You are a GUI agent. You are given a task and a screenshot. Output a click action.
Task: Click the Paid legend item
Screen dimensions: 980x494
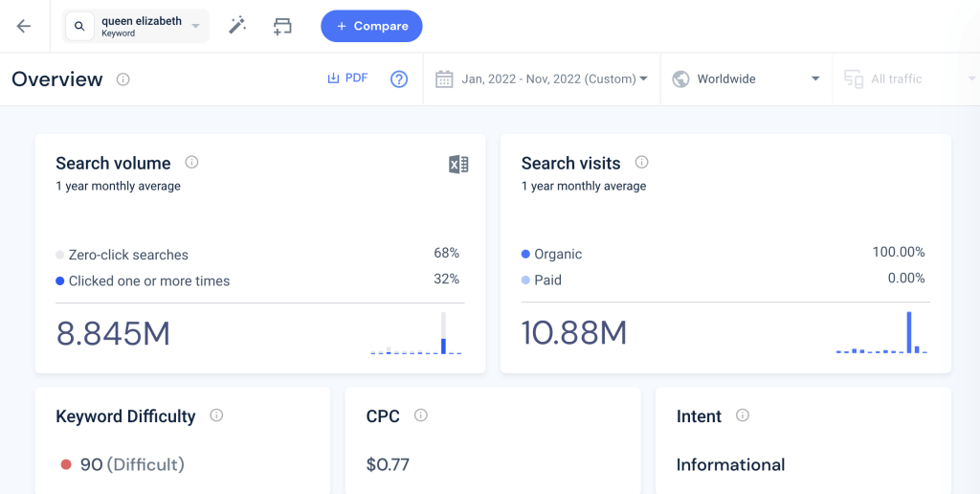tap(542, 281)
